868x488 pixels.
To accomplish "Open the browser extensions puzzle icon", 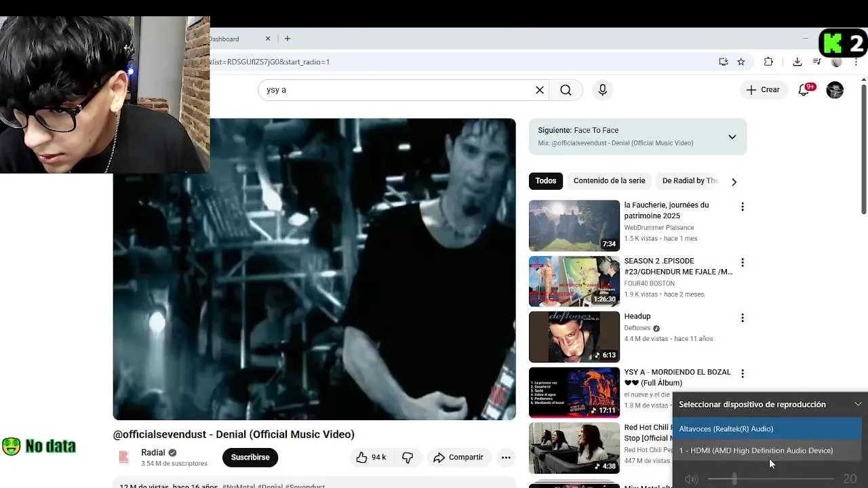I will coord(768,62).
